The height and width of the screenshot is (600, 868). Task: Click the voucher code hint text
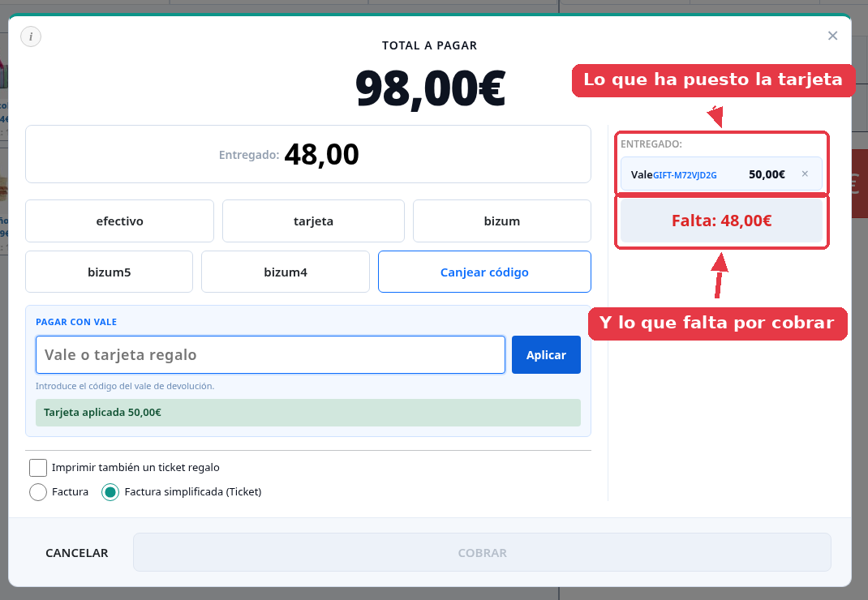[125, 386]
